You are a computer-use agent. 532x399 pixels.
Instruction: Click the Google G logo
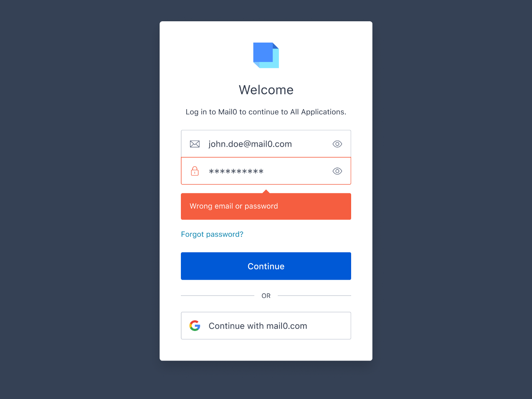click(195, 326)
